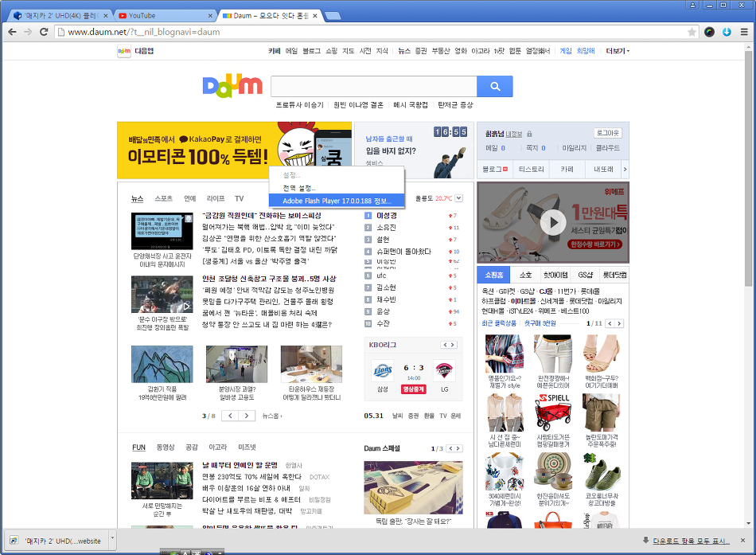This screenshot has height=555, width=756.
Task: Open the 메일 link in the top navigation
Action: coord(291,51)
